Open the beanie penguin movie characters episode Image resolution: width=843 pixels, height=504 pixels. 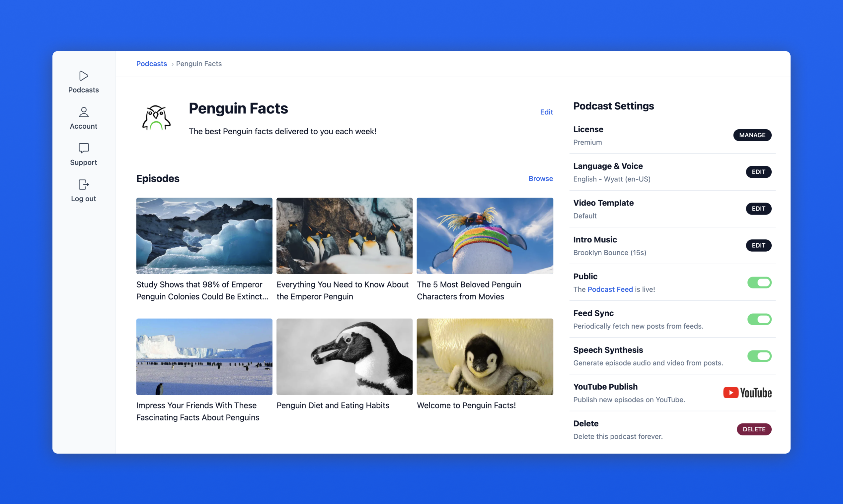485,236
